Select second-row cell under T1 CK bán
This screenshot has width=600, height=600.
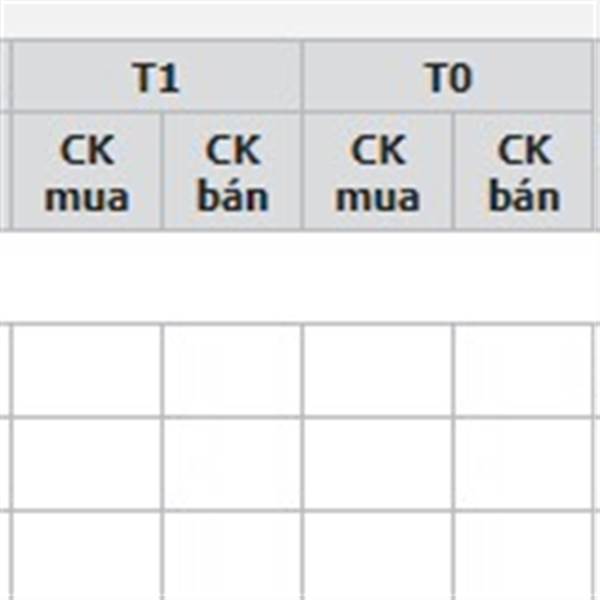pos(232,464)
